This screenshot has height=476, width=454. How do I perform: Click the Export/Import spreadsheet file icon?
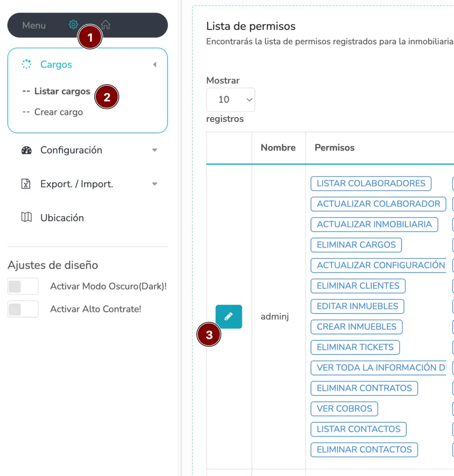click(26, 184)
